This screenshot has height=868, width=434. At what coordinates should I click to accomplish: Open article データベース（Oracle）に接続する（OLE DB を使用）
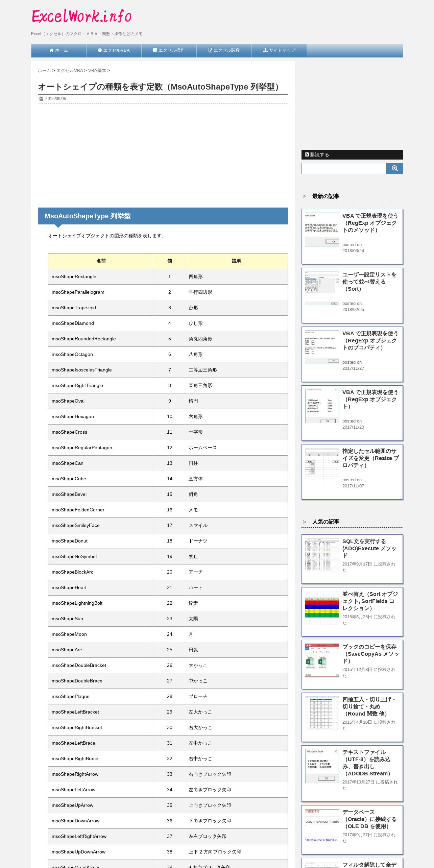pos(369,819)
